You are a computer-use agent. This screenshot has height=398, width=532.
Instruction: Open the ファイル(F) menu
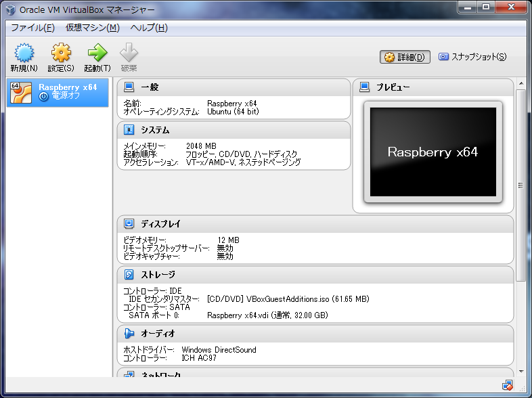pos(32,28)
